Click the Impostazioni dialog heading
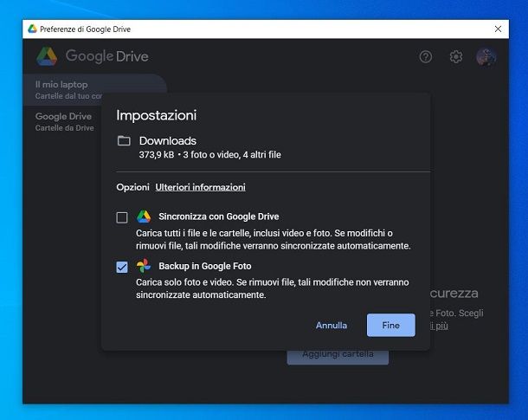The height and width of the screenshot is (420, 528). (157, 115)
